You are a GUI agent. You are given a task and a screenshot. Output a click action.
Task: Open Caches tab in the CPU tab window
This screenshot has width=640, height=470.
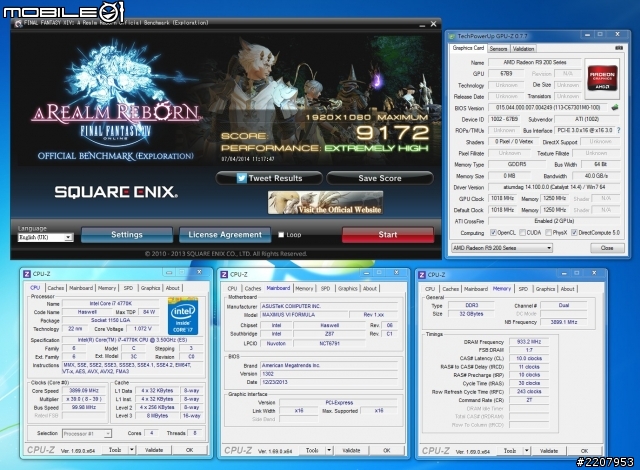tap(56, 288)
